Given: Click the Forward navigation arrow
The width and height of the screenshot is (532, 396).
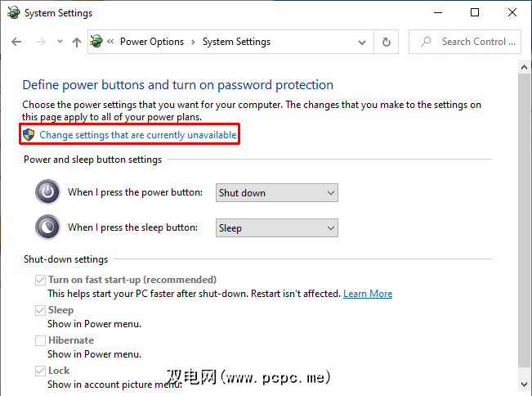Looking at the screenshot, I should [x=39, y=42].
